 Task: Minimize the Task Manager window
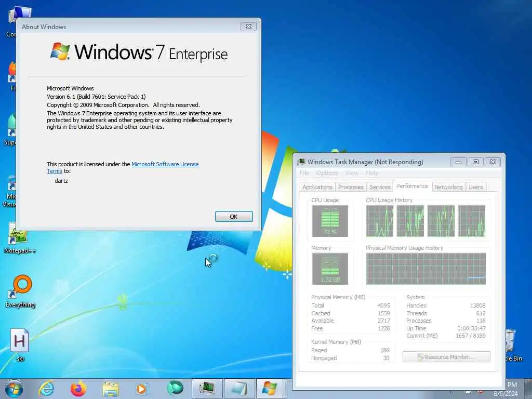click(x=458, y=162)
